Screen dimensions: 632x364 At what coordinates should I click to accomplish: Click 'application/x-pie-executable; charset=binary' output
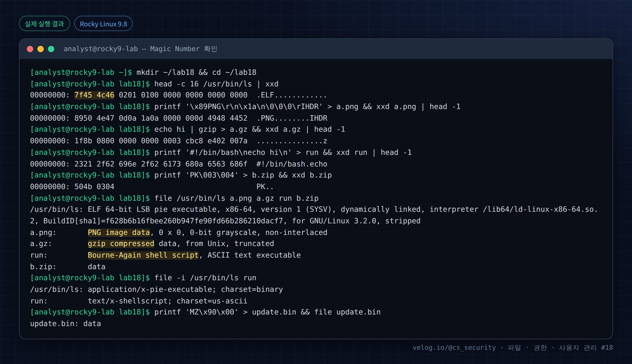coord(185,289)
